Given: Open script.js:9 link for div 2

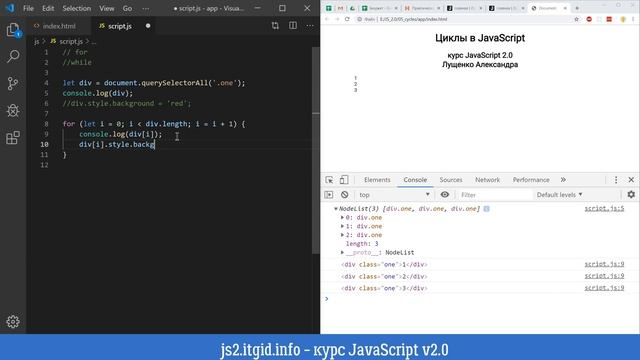Looking at the screenshot, I should pyautogui.click(x=604, y=276).
